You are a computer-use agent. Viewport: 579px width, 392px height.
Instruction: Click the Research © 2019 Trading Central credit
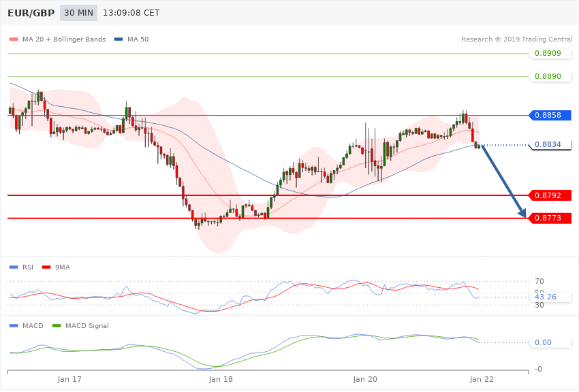coord(516,39)
